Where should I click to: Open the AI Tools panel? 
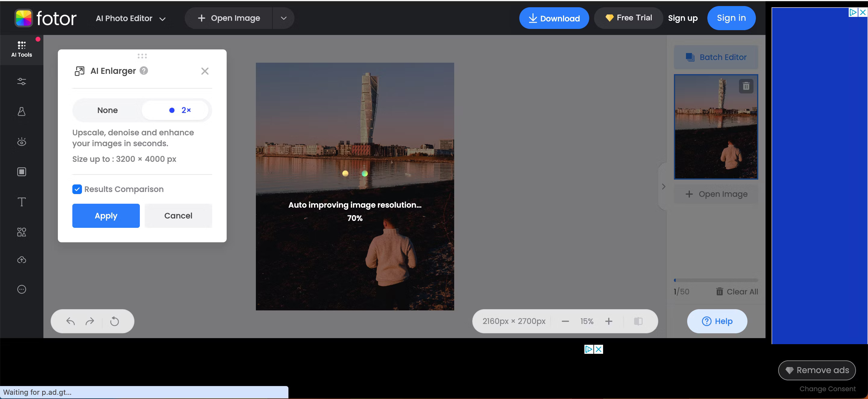point(22,49)
